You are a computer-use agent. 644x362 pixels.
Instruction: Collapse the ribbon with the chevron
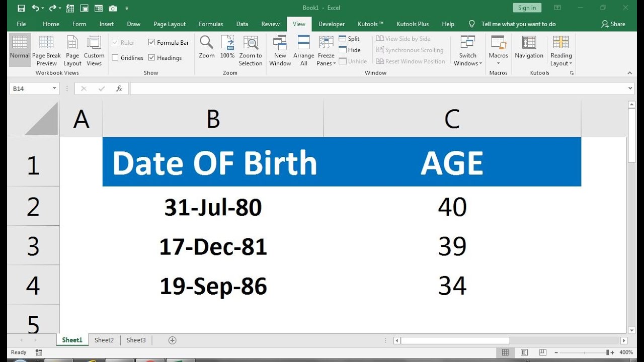click(630, 73)
